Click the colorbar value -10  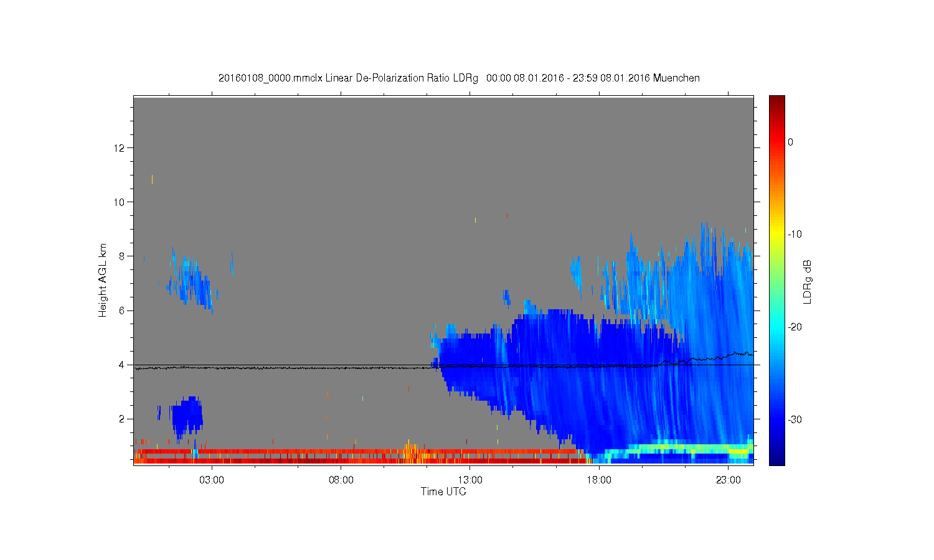(795, 234)
